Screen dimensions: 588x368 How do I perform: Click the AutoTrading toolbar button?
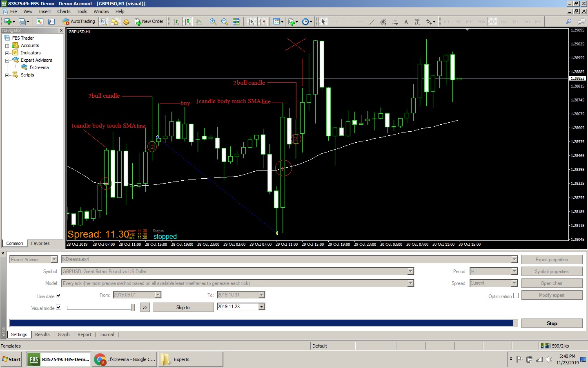79,22
